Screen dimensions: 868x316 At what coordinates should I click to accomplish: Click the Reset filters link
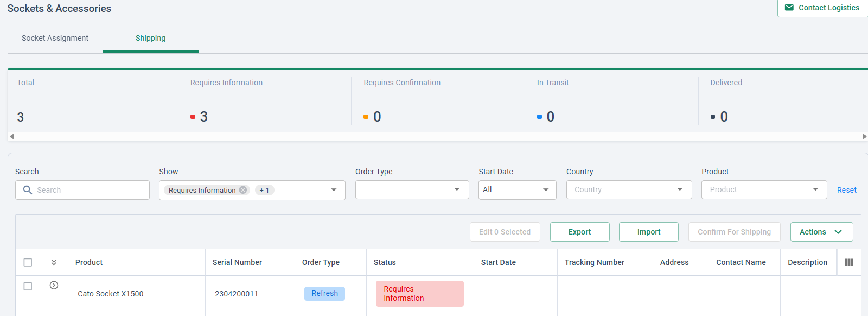click(x=847, y=190)
